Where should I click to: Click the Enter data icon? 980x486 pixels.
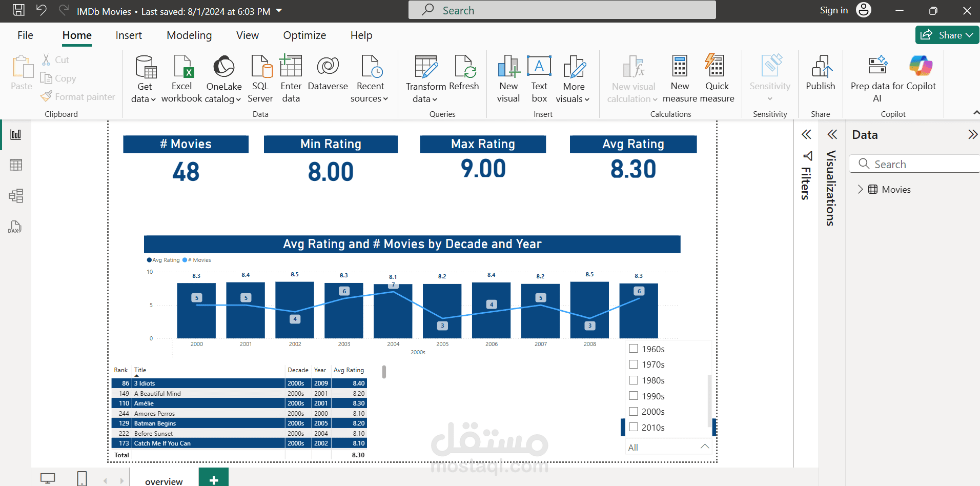click(291, 66)
